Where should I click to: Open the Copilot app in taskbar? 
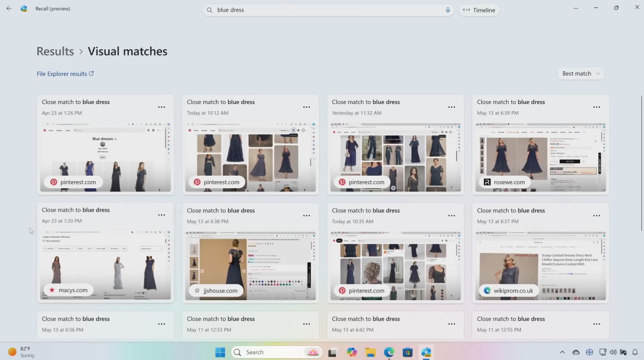[x=352, y=352]
